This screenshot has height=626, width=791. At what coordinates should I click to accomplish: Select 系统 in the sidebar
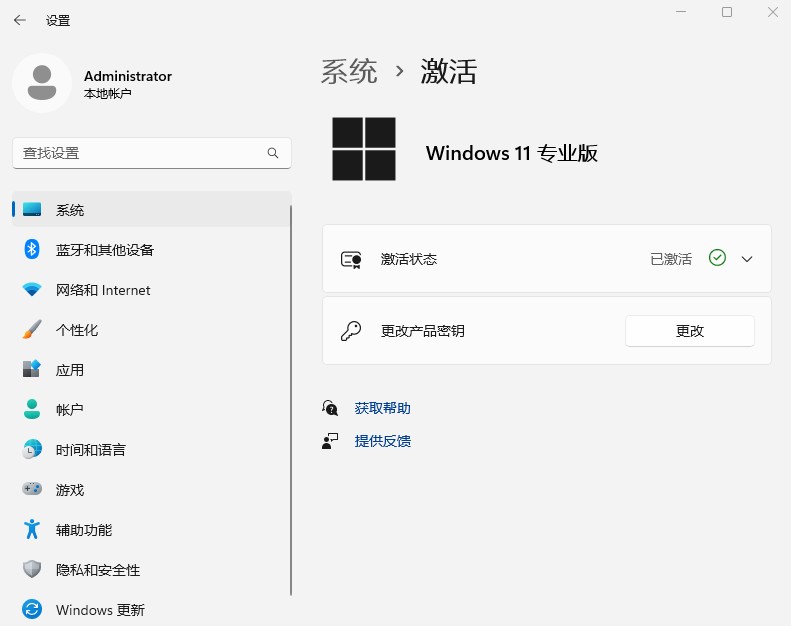[70, 210]
